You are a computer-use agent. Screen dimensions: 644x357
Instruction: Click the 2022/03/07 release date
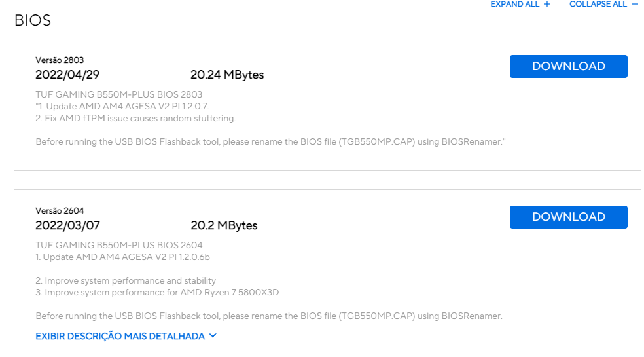(x=67, y=225)
